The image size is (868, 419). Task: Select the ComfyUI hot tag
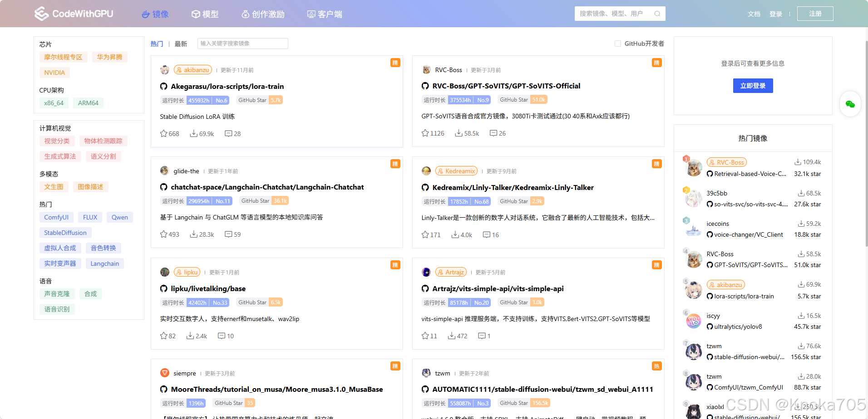coord(56,217)
